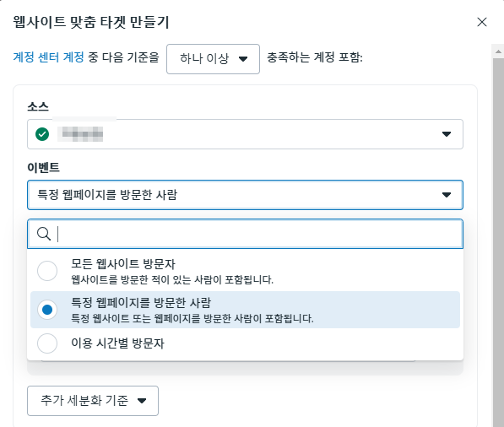Click the magnifier search icon in event list

(44, 234)
